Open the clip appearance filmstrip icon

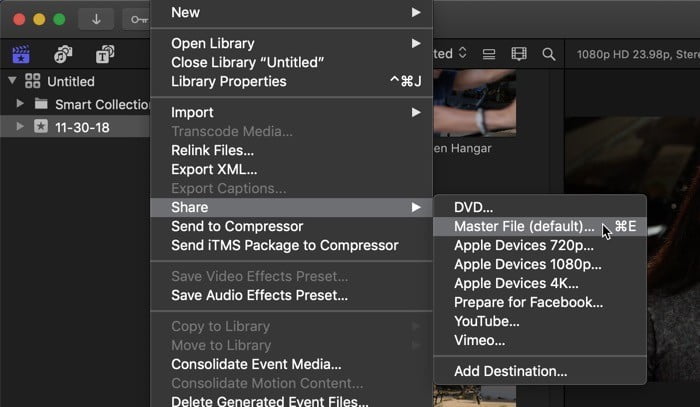pos(519,54)
